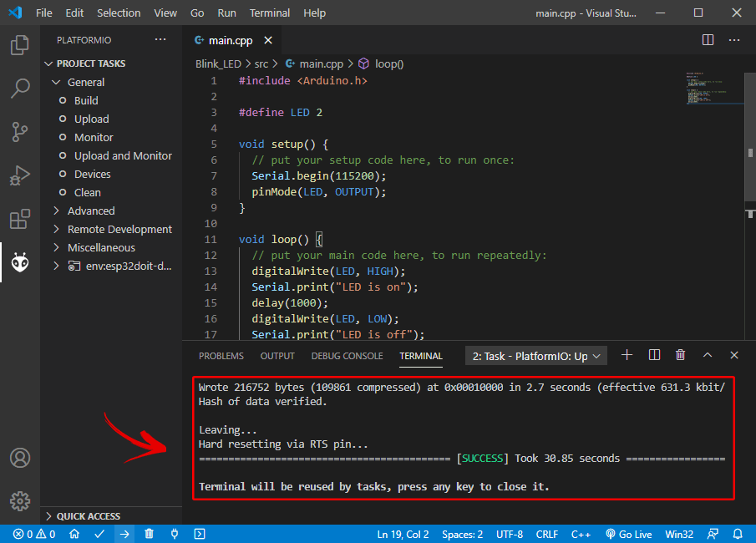Image resolution: width=756 pixels, height=543 pixels.
Task: Upload firmware using the arrow status bar icon
Action: 124,534
